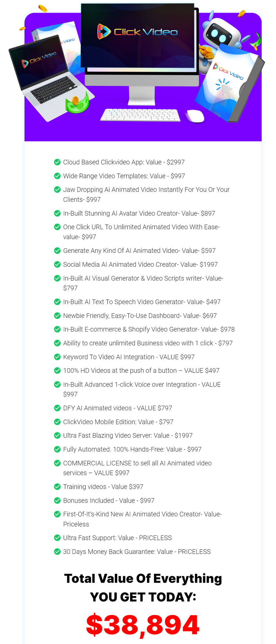Click the ClickVideo Mobile Edition line
276x644 pixels.
point(118,422)
